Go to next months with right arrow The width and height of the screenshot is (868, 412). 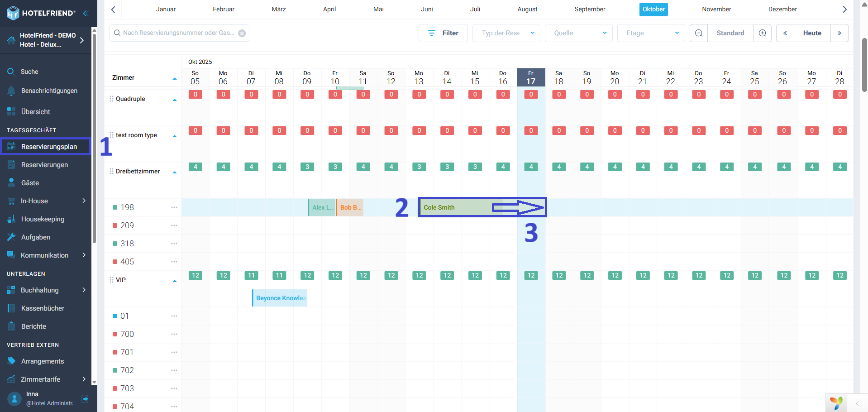(844, 10)
